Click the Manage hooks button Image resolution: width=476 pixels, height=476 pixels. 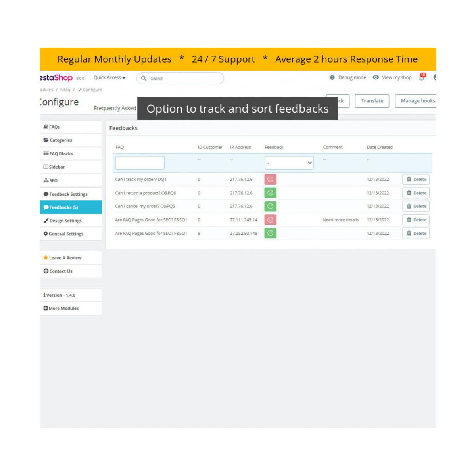point(417,101)
